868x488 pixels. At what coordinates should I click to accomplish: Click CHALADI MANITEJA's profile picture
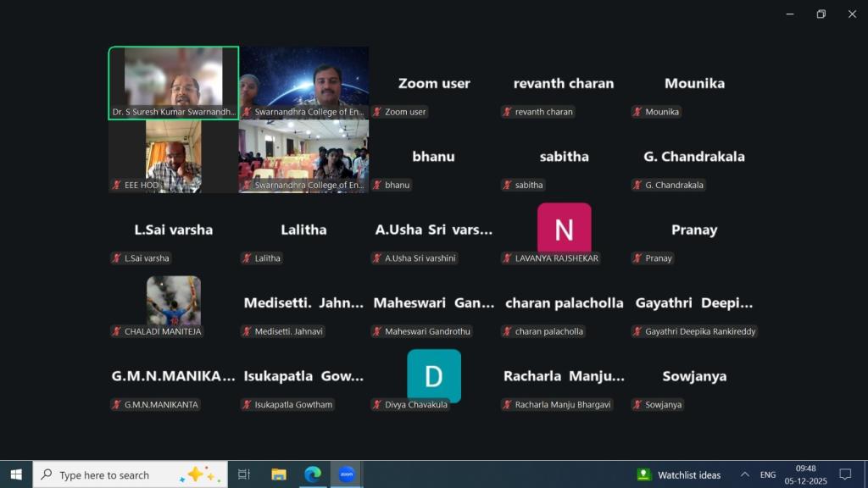174,301
